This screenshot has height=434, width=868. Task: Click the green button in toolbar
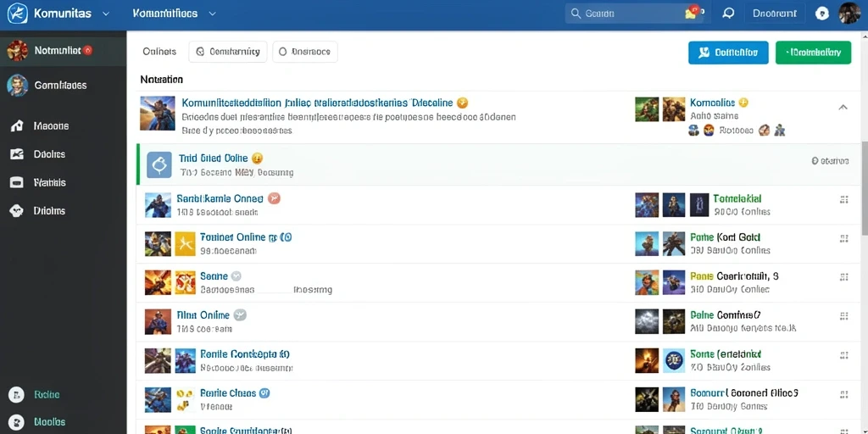813,53
